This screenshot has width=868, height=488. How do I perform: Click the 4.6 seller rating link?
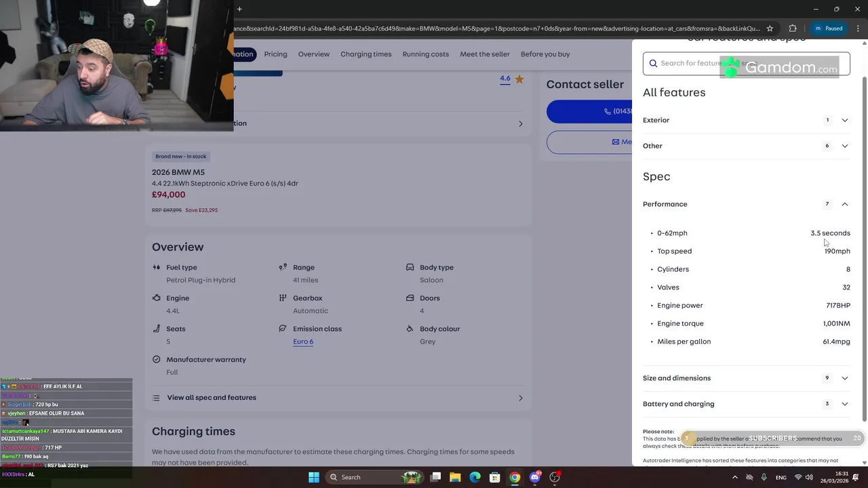point(505,79)
